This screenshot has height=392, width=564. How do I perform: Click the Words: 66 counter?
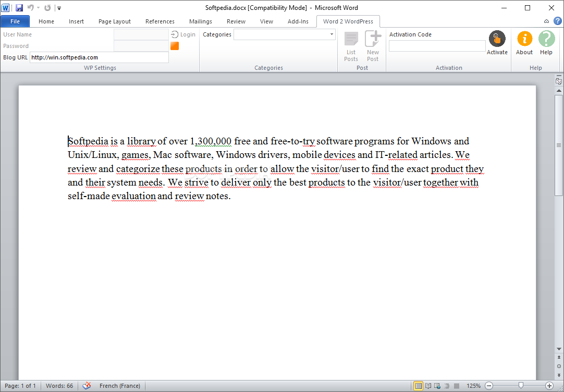pos(59,386)
